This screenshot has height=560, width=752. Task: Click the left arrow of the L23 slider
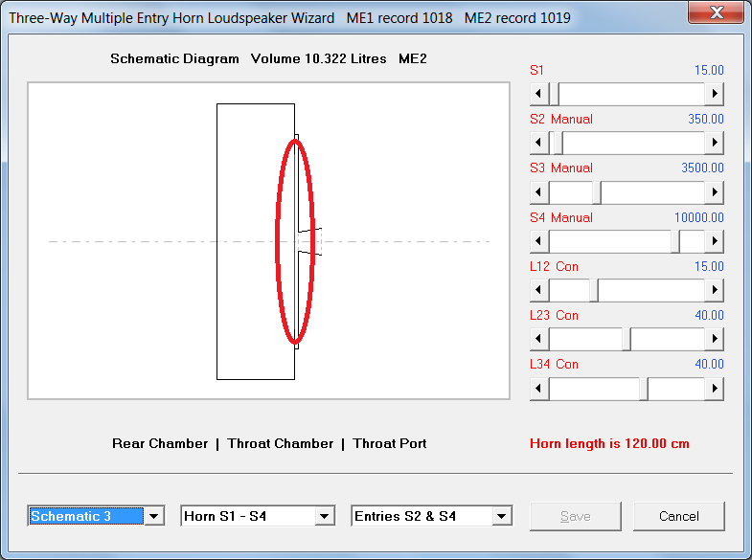coord(539,339)
